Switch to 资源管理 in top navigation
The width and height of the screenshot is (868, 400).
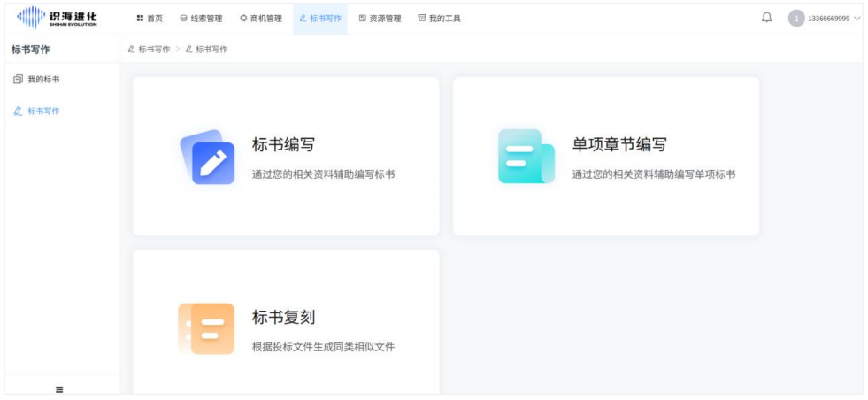[x=380, y=19]
